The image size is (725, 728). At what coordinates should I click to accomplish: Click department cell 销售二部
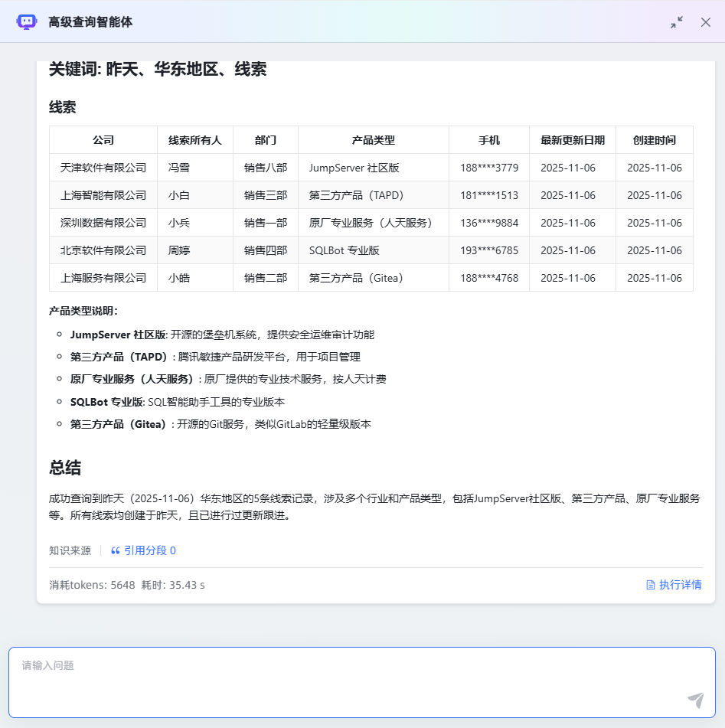[x=266, y=278]
